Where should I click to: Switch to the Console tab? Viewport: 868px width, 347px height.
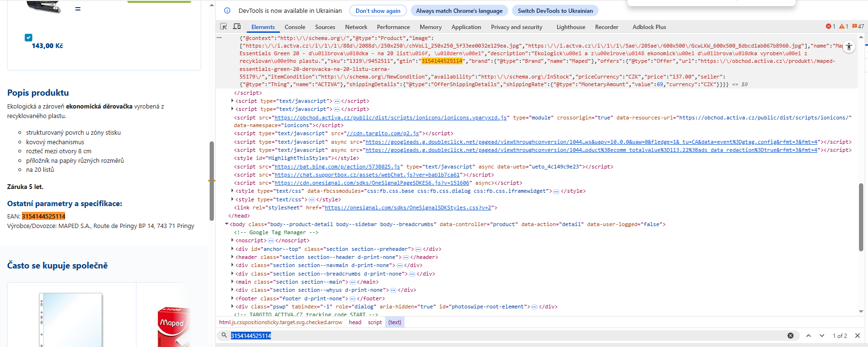pos(295,27)
